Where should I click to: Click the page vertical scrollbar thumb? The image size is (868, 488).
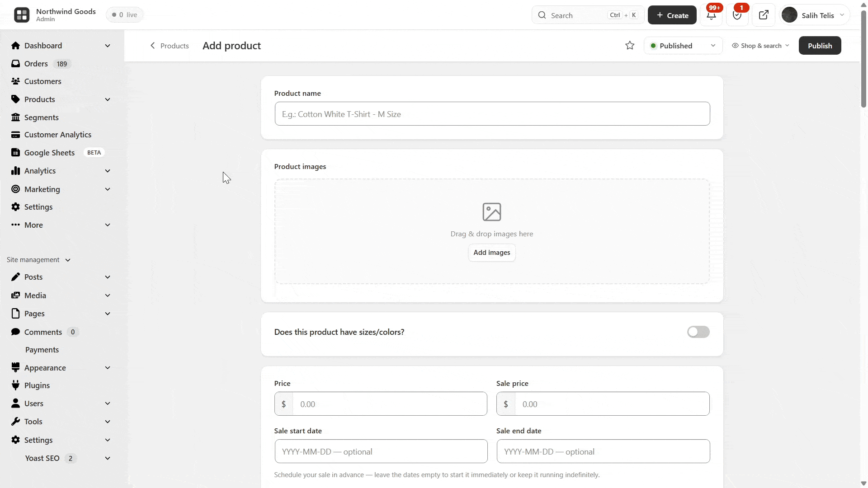864,59
